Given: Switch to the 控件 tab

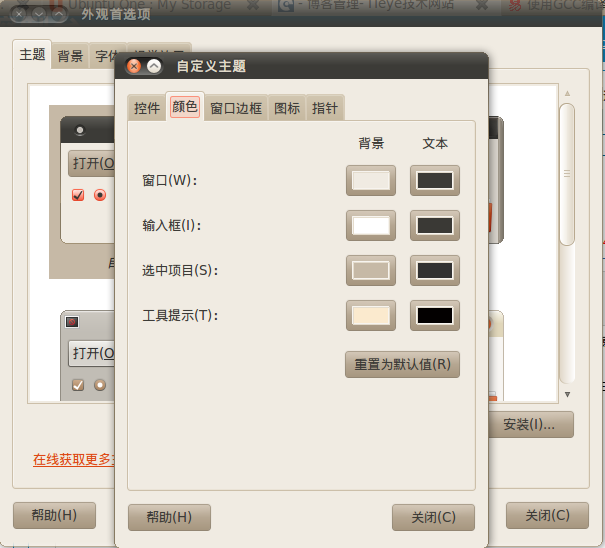Looking at the screenshot, I should 147,108.
